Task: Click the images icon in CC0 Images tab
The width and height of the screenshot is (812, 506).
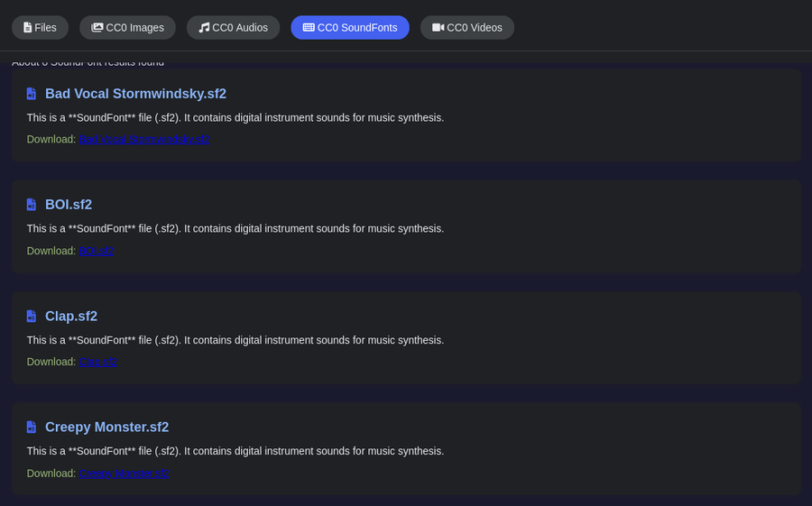Action: click(x=97, y=28)
